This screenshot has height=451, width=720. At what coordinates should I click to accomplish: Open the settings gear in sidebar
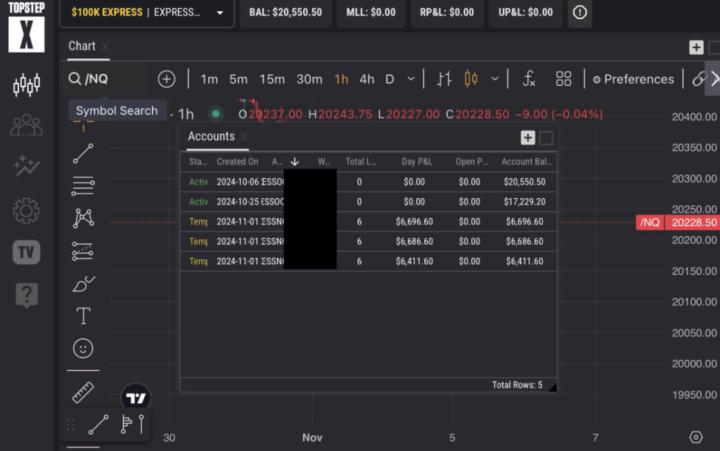pos(26,211)
